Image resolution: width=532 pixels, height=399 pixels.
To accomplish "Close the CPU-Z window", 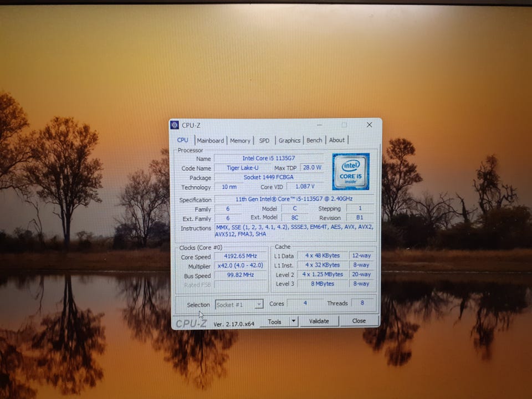I will pos(370,125).
